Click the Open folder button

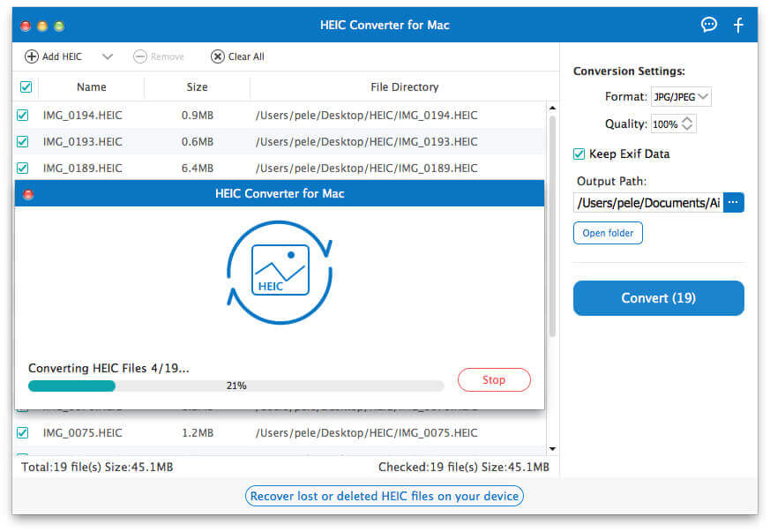click(x=608, y=233)
